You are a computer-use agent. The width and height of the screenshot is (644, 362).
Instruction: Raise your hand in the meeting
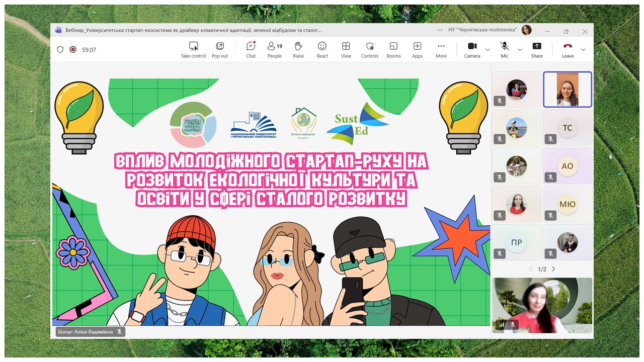298,50
